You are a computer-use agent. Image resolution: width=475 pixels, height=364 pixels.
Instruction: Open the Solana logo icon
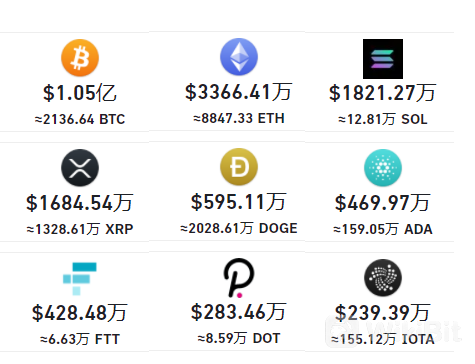(x=383, y=59)
